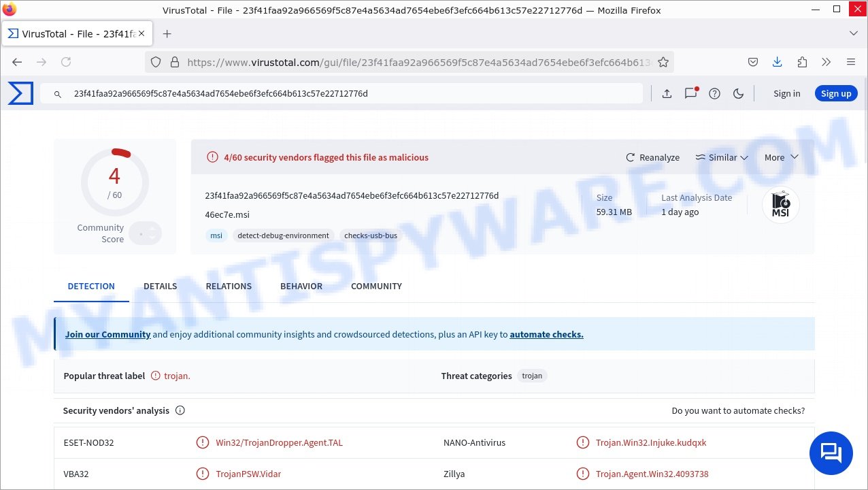The width and height of the screenshot is (868, 490).
Task: Expand the list all tabs dropdown
Action: pyautogui.click(x=854, y=33)
